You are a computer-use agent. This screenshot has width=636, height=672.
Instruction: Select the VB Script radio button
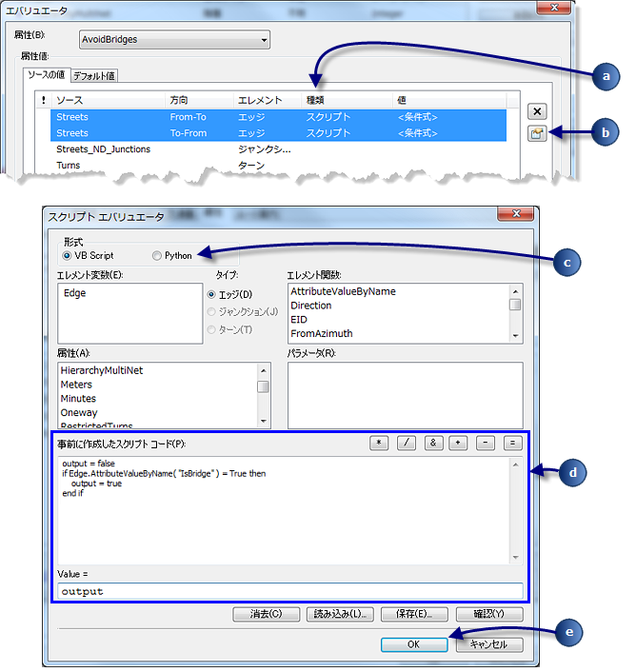(67, 255)
